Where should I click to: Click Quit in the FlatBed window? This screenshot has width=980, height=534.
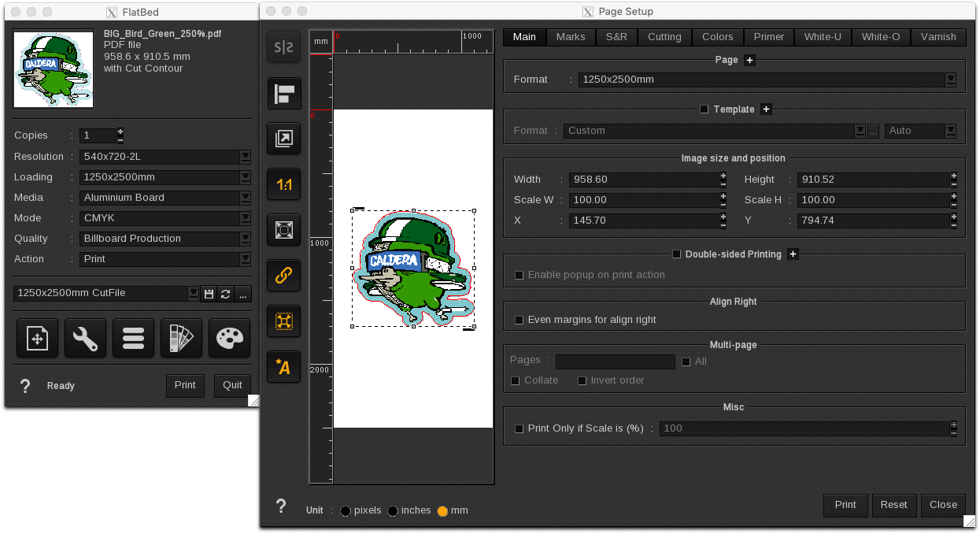click(231, 385)
